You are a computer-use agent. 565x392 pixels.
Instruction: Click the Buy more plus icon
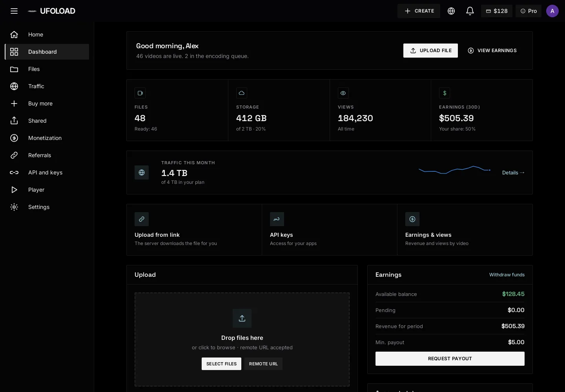pos(14,103)
